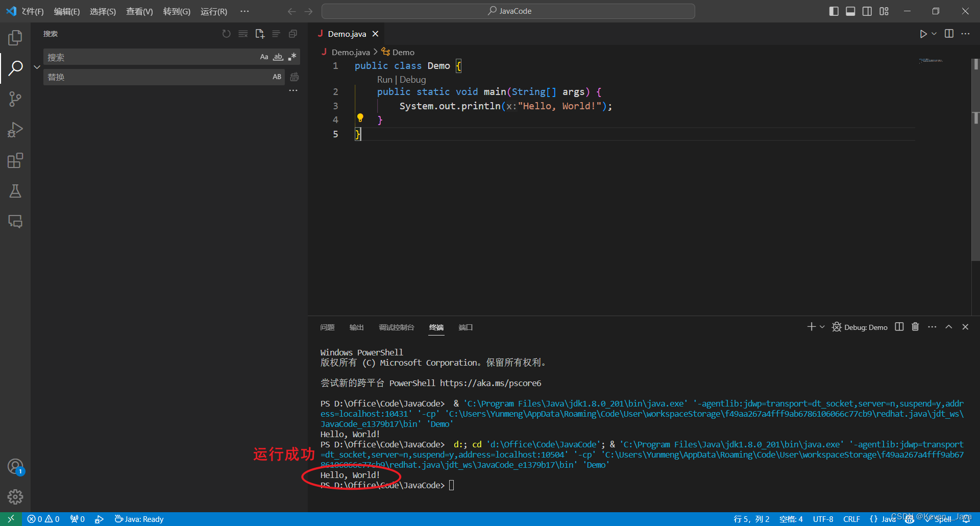Image resolution: width=980 pixels, height=526 pixels.
Task: Open the Go (转到) menu
Action: pos(177,11)
